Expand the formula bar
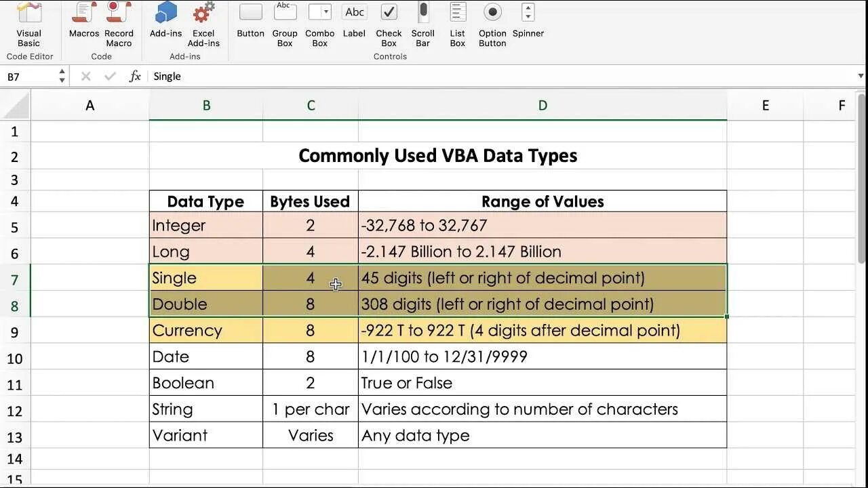The image size is (868, 488). click(861, 76)
